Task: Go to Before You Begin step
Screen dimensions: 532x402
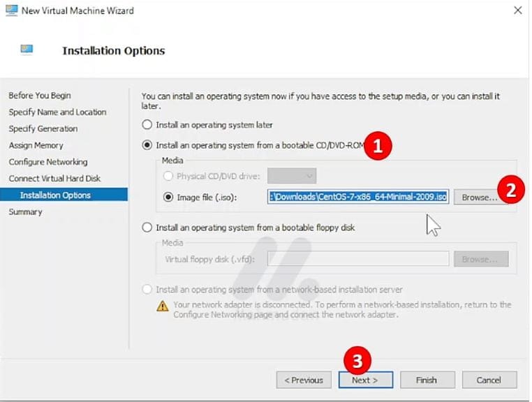Action: [40, 96]
